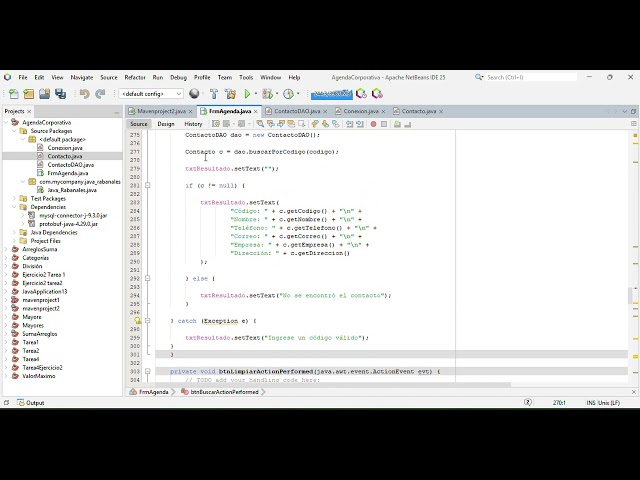The height and width of the screenshot is (480, 640).
Task: Click the Undo arrow icon
Action: coord(84,94)
